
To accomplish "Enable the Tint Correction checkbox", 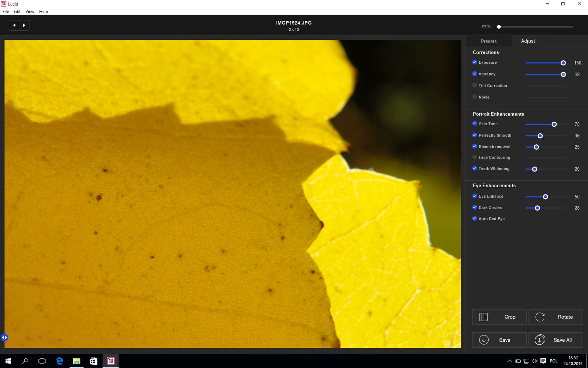I will coord(475,85).
